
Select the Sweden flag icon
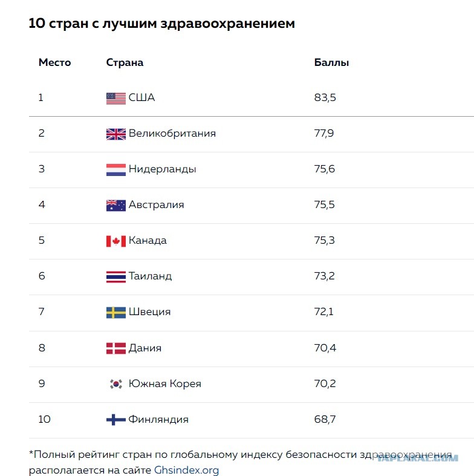coord(116,313)
